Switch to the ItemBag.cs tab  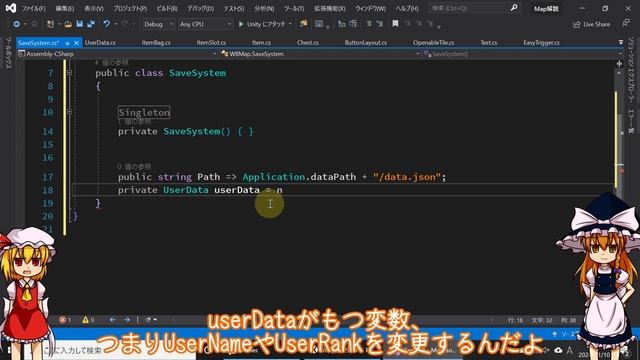[x=156, y=42]
